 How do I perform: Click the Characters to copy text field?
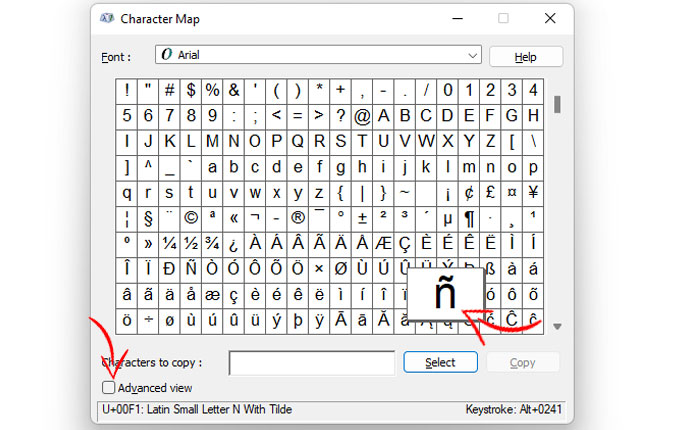point(312,363)
